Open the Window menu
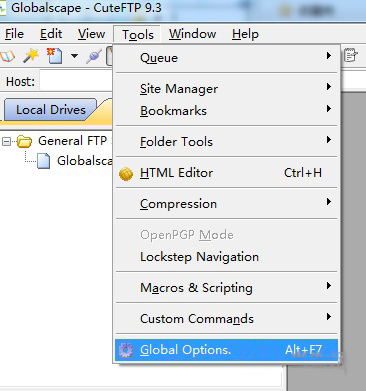 pos(192,34)
